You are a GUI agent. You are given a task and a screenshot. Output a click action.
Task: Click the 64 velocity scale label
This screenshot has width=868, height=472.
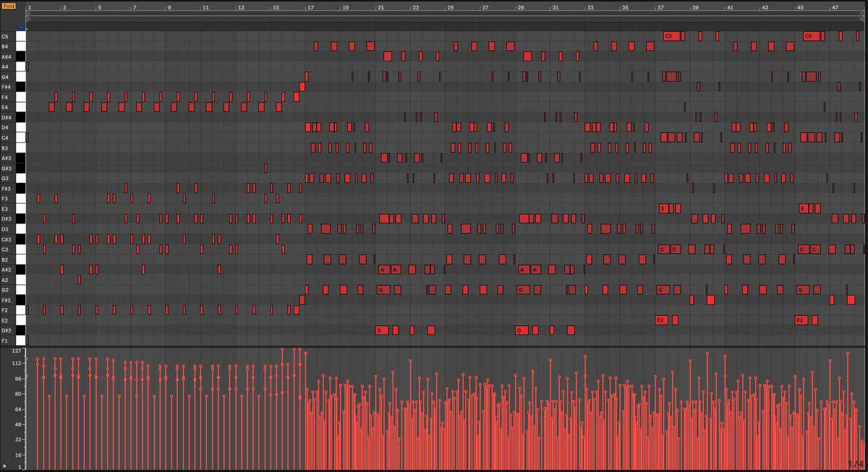coord(17,409)
